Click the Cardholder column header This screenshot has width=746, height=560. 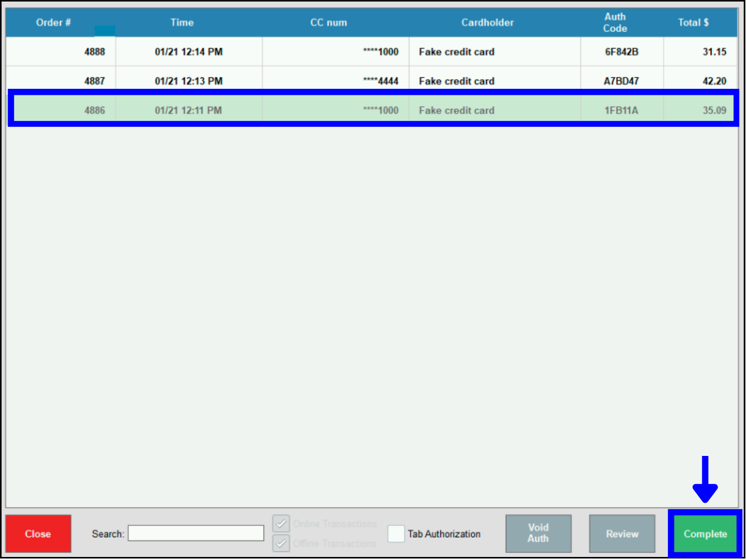pos(488,22)
